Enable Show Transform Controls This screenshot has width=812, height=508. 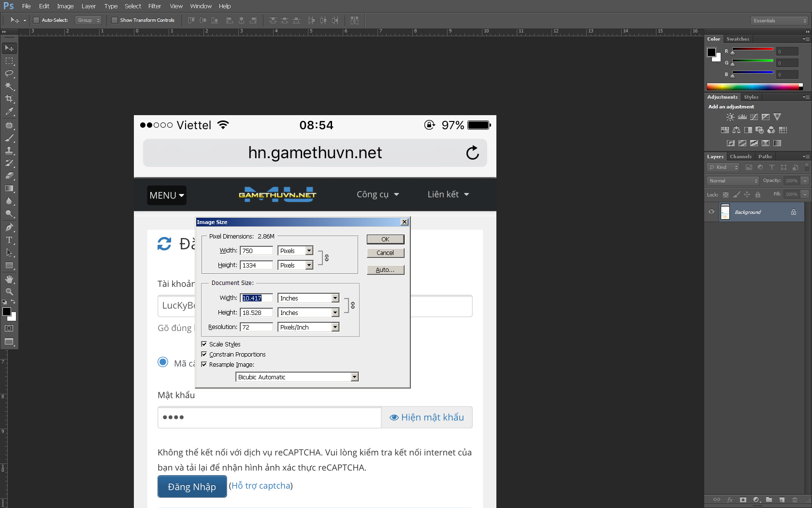click(115, 20)
